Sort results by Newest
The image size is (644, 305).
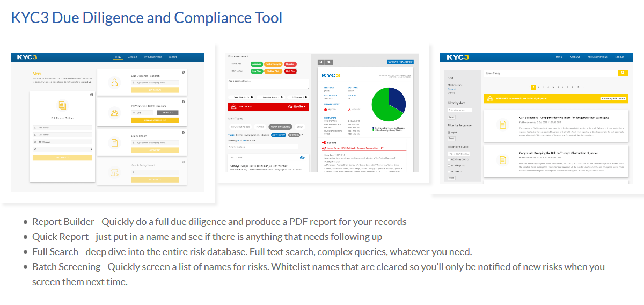(x=451, y=89)
